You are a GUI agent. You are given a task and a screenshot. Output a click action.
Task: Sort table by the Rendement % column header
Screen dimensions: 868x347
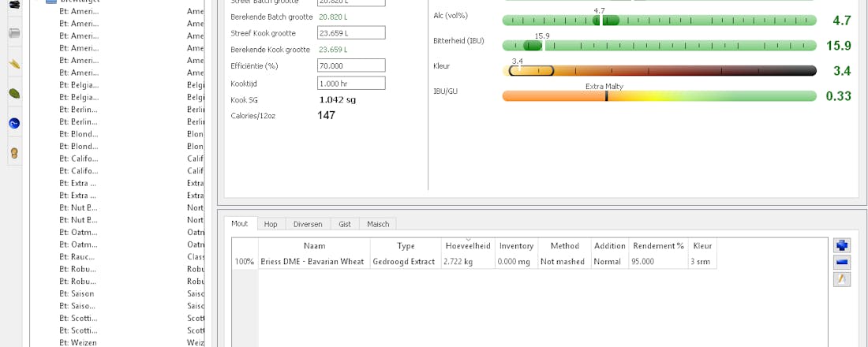[x=658, y=246]
